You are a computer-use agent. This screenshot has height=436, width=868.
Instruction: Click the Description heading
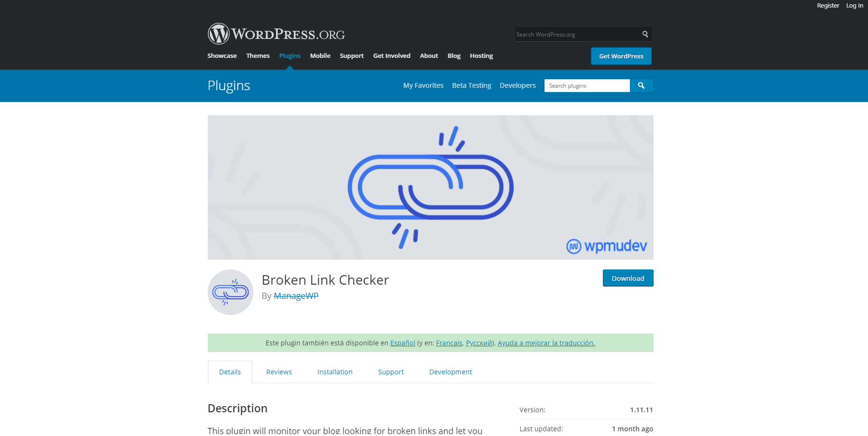(238, 408)
